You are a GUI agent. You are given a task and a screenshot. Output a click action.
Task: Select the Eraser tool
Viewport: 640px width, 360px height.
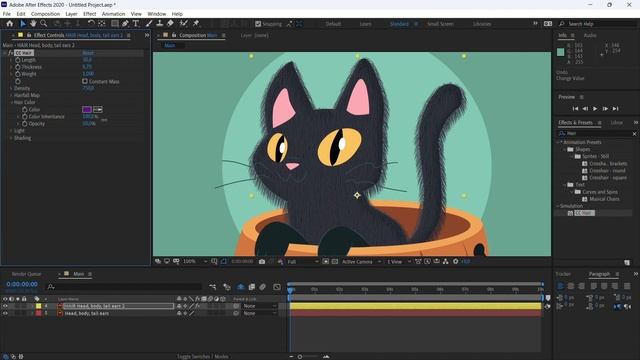click(170, 24)
